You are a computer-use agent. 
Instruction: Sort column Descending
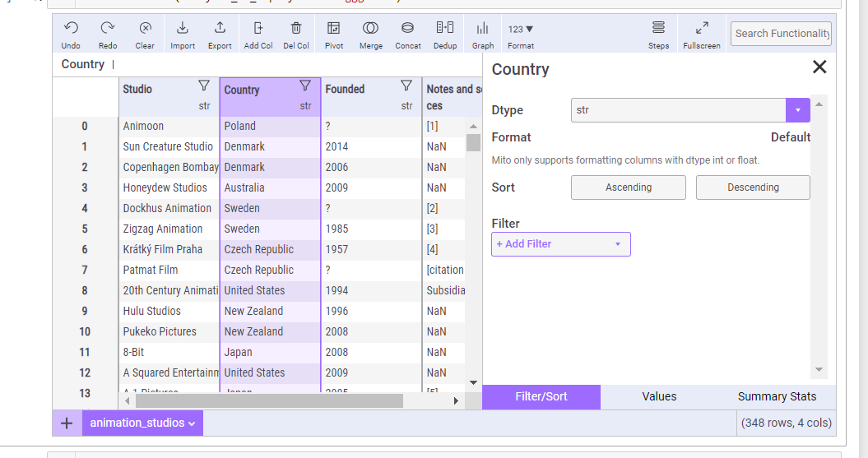point(753,187)
